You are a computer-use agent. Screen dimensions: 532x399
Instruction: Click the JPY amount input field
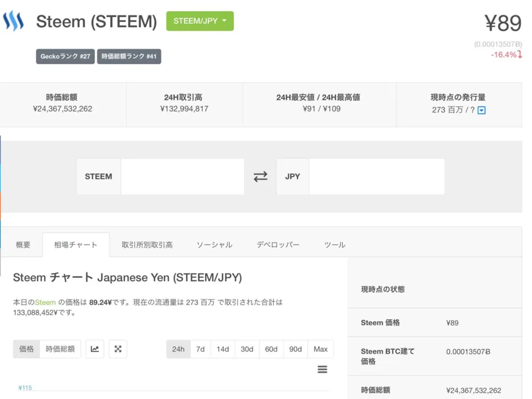[377, 176]
